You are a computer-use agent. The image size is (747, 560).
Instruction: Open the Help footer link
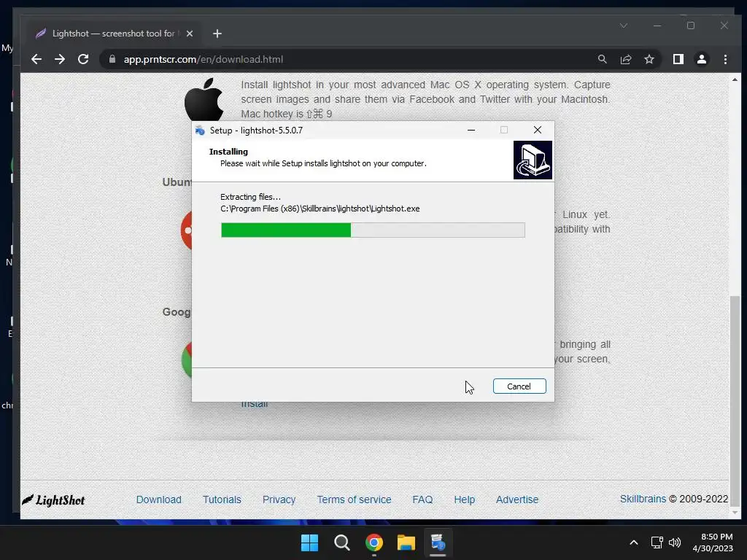coord(465,499)
